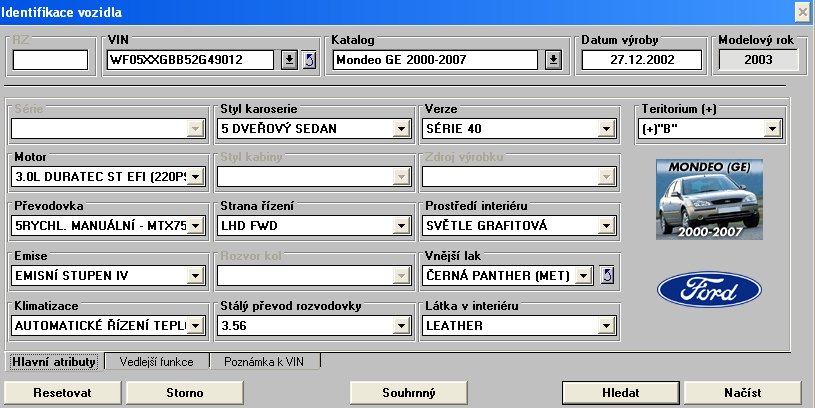Click the VIN history dropdown arrow icon
The image size is (815, 408).
(290, 60)
